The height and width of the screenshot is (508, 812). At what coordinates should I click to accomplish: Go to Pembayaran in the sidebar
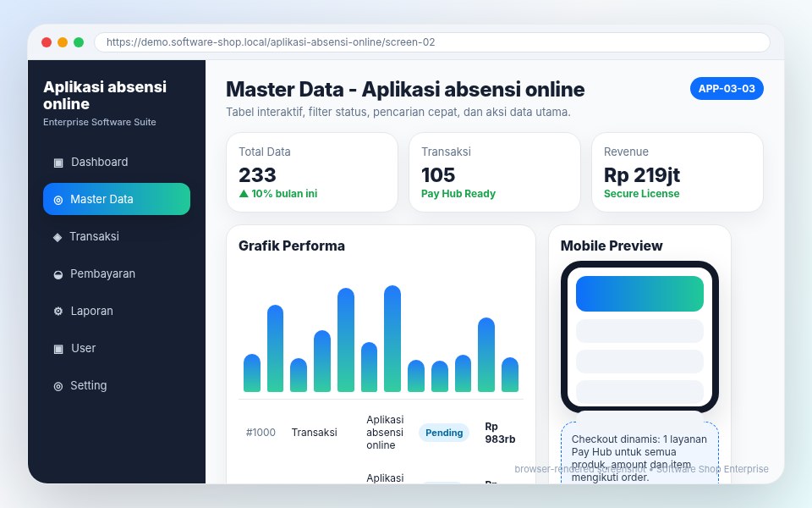[117, 273]
